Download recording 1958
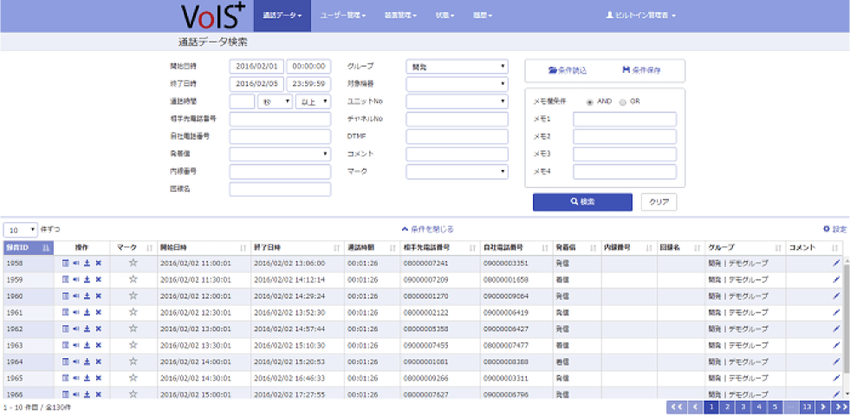This screenshot has width=850, height=417. (87, 263)
